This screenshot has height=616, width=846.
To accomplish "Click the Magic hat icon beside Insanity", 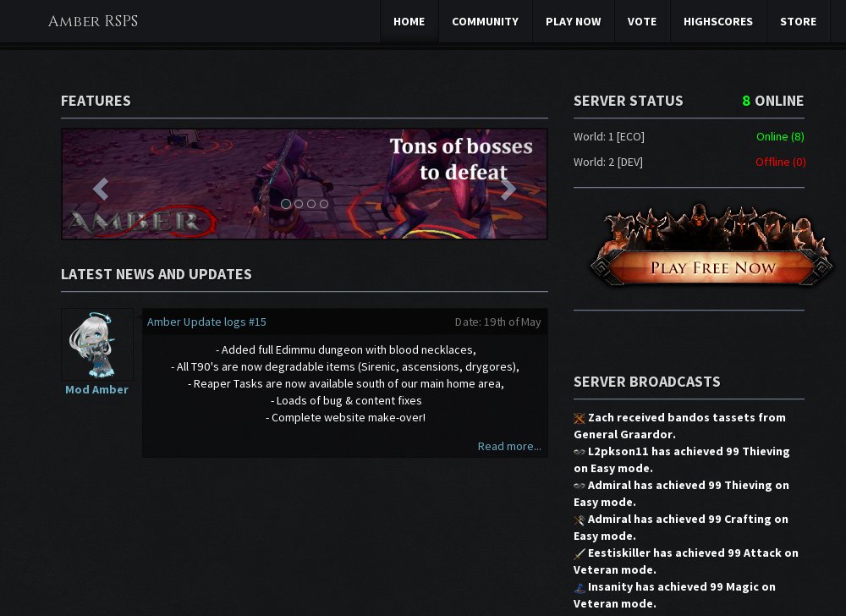I will click(x=580, y=587).
